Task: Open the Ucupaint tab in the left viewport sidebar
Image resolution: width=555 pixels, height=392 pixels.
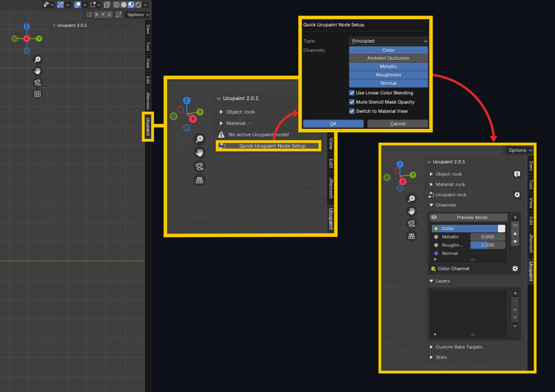Action: pos(148,127)
